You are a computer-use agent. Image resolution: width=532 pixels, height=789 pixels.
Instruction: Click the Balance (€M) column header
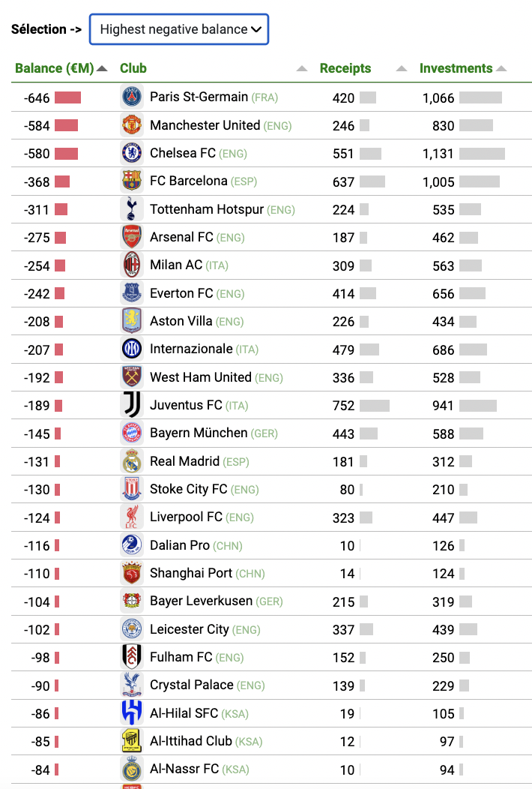54,68
